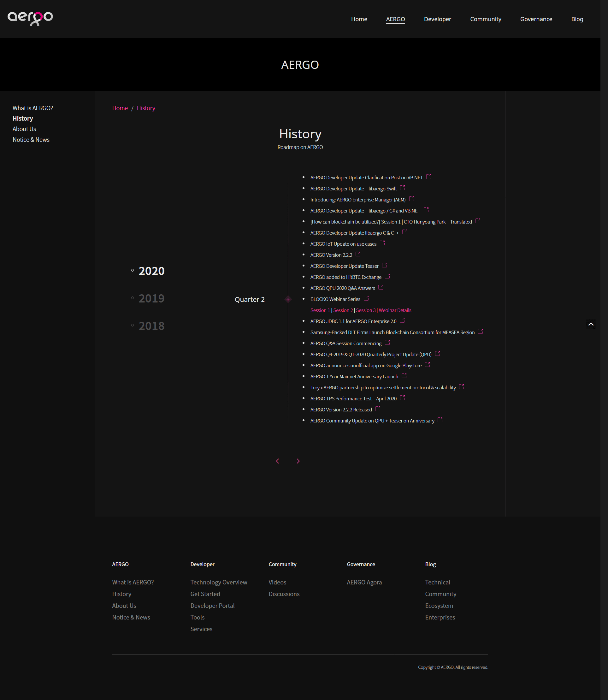Screen dimensions: 608x700
Task: Open Governance menu in top navigation
Action: point(536,19)
